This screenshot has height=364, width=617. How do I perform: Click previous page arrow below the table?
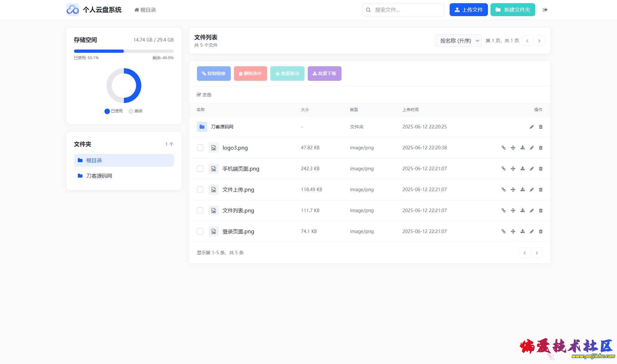point(524,253)
